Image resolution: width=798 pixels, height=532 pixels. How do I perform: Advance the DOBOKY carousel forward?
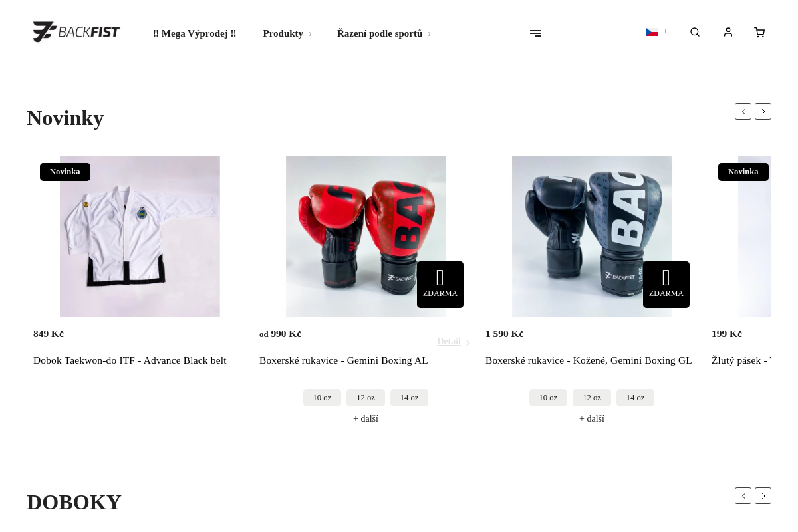click(x=763, y=496)
